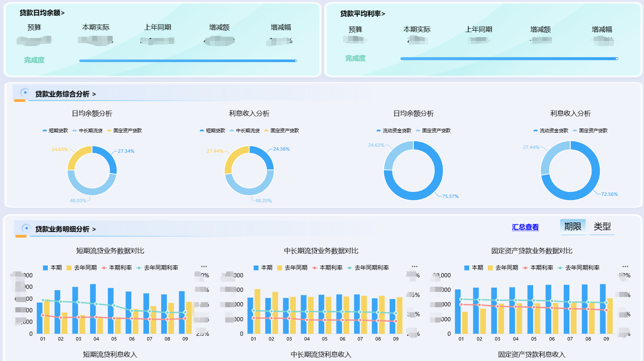Open the 汇总查看 link
This screenshot has height=361, width=644.
[525, 227]
